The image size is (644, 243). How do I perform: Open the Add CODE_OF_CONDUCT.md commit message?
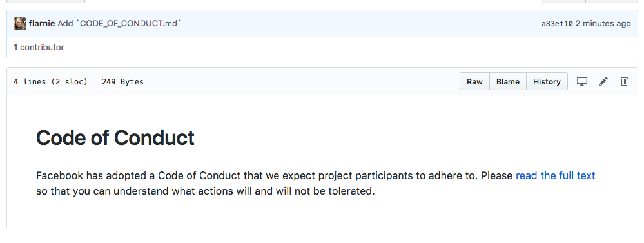(119, 23)
